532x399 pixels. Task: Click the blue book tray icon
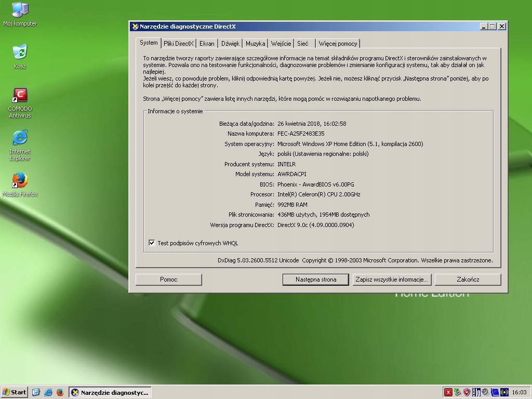495,392
